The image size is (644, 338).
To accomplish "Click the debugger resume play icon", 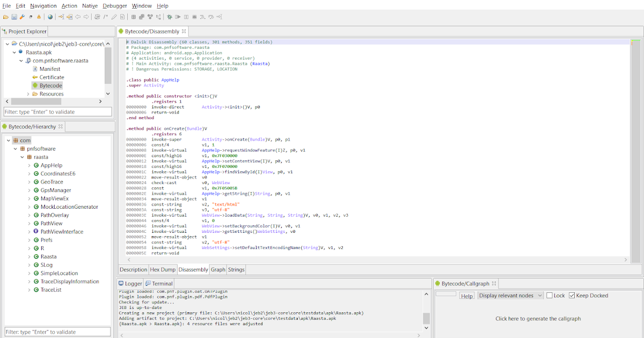I will point(178,17).
